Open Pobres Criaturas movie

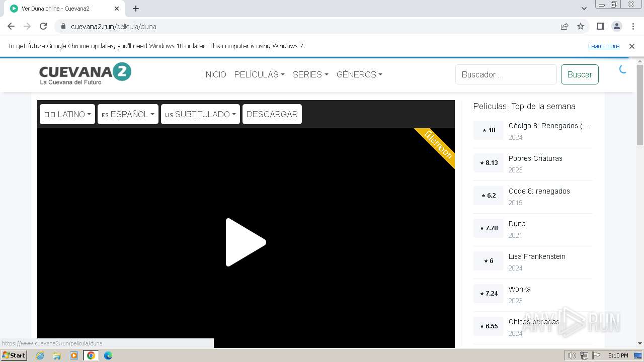pyautogui.click(x=535, y=158)
